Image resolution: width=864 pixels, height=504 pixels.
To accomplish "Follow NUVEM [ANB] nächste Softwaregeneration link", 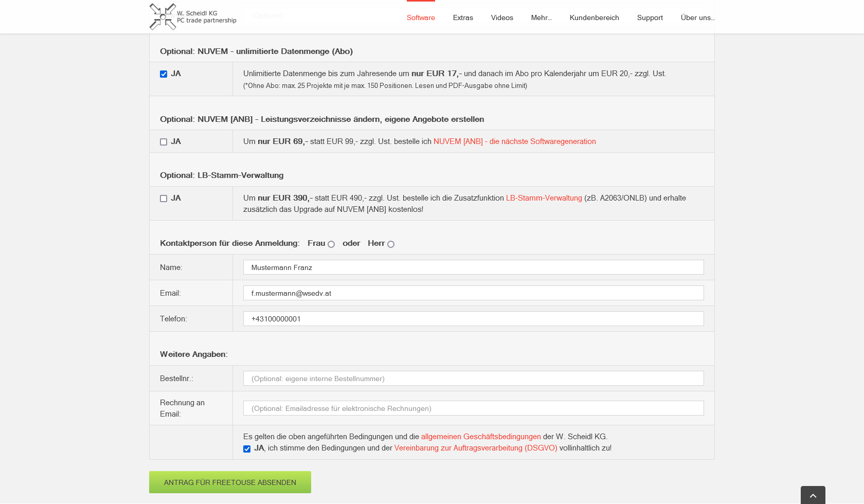I will pos(515,141).
